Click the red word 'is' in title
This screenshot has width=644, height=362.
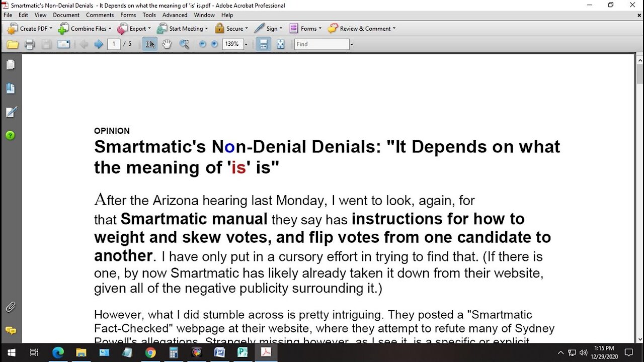[238, 167]
